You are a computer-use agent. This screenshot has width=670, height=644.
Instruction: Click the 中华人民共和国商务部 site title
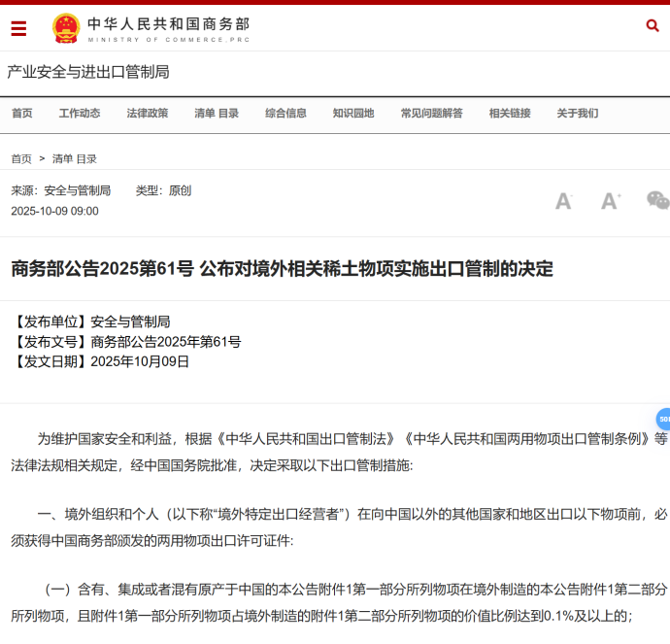click(168, 24)
